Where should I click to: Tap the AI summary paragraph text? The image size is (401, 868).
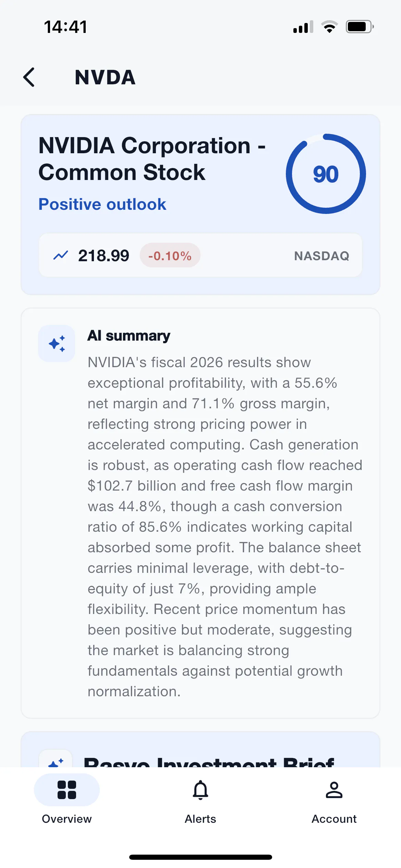(x=225, y=527)
